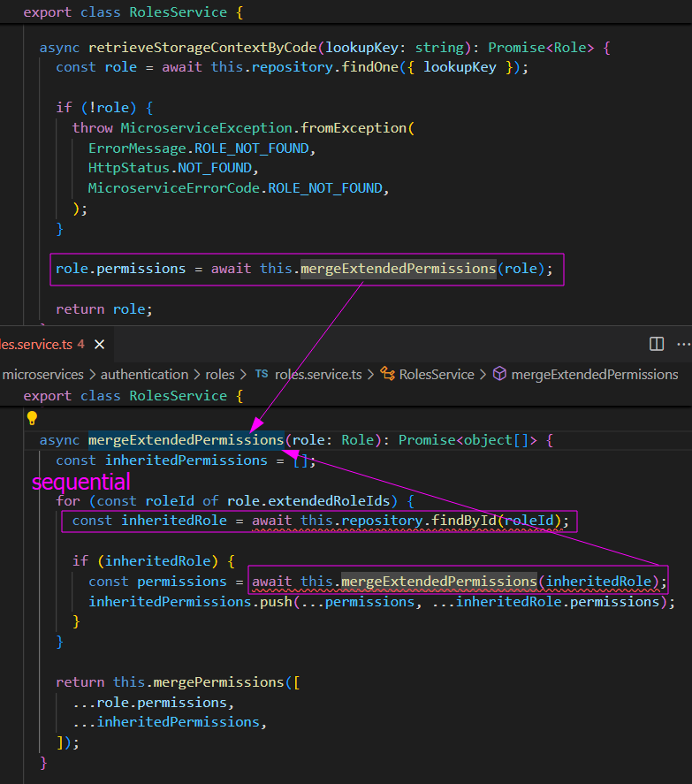Open 'RolesService' class breadcrumb
Screen dimensions: 692x784
pos(437,375)
